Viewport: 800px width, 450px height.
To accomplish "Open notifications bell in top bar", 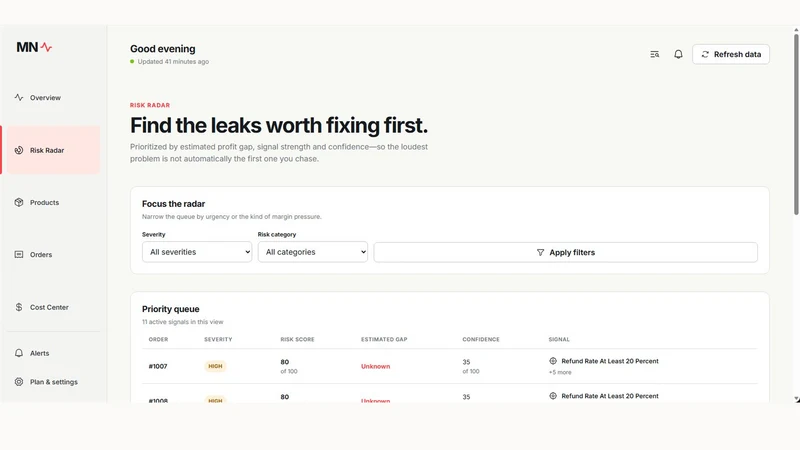I will coord(678,54).
